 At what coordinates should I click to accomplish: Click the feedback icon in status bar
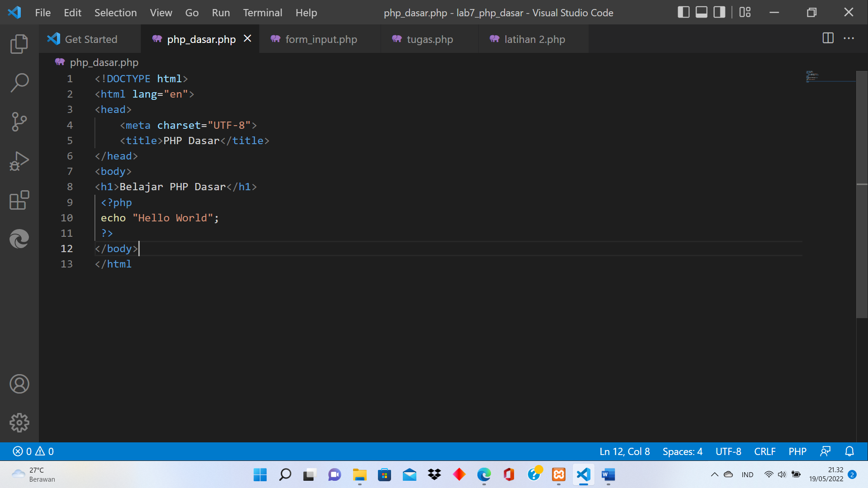826,451
